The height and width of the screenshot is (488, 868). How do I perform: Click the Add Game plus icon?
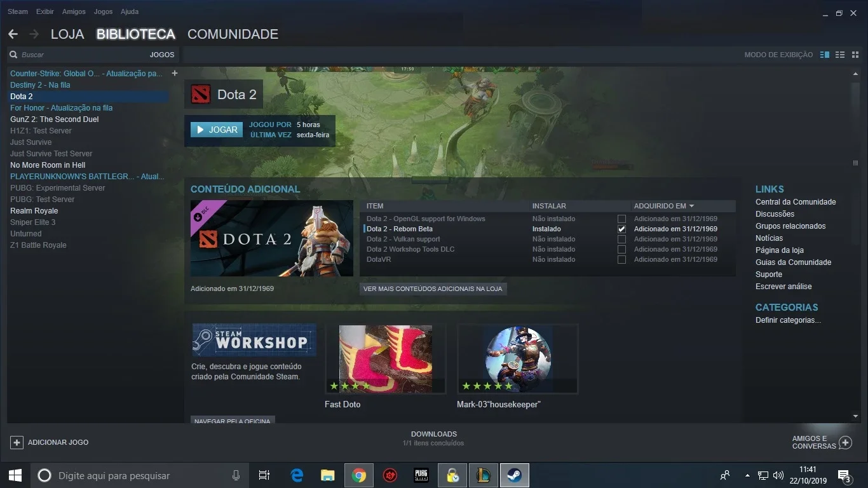tap(17, 442)
